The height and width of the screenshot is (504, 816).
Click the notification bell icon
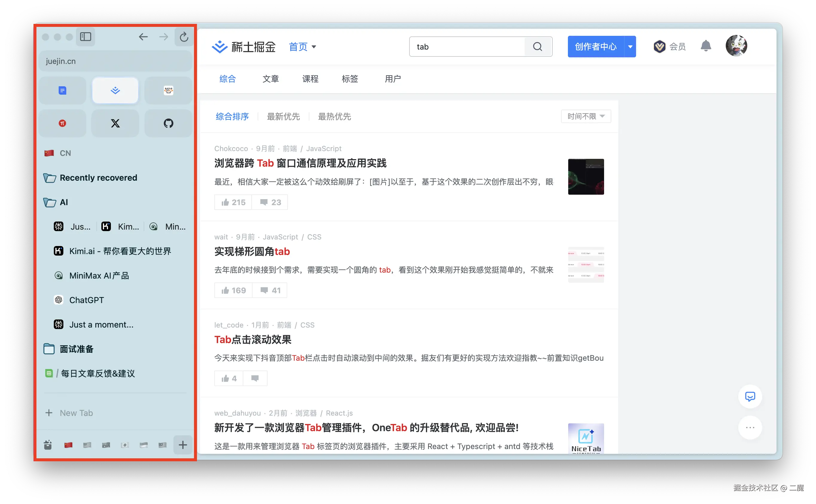click(706, 46)
